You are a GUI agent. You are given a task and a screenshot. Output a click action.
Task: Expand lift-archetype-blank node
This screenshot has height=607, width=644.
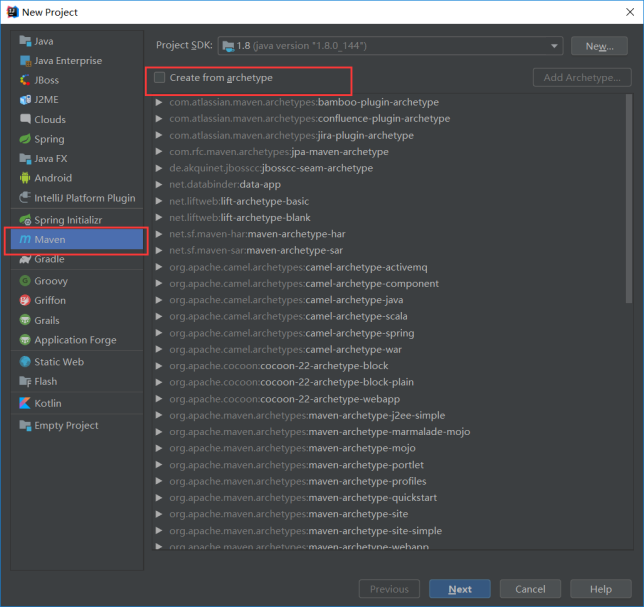(x=159, y=218)
